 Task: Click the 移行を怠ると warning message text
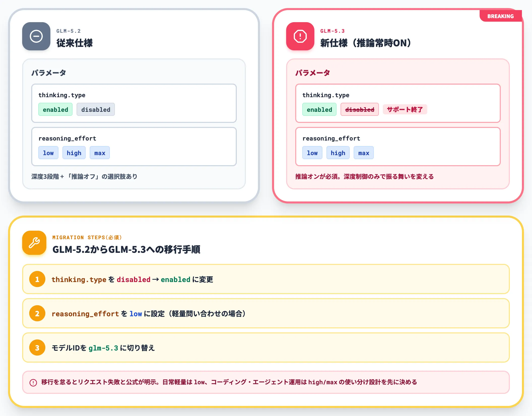229,382
